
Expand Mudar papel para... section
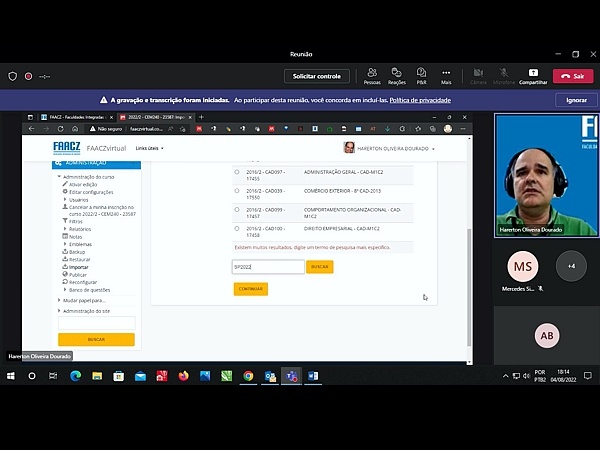click(59, 300)
